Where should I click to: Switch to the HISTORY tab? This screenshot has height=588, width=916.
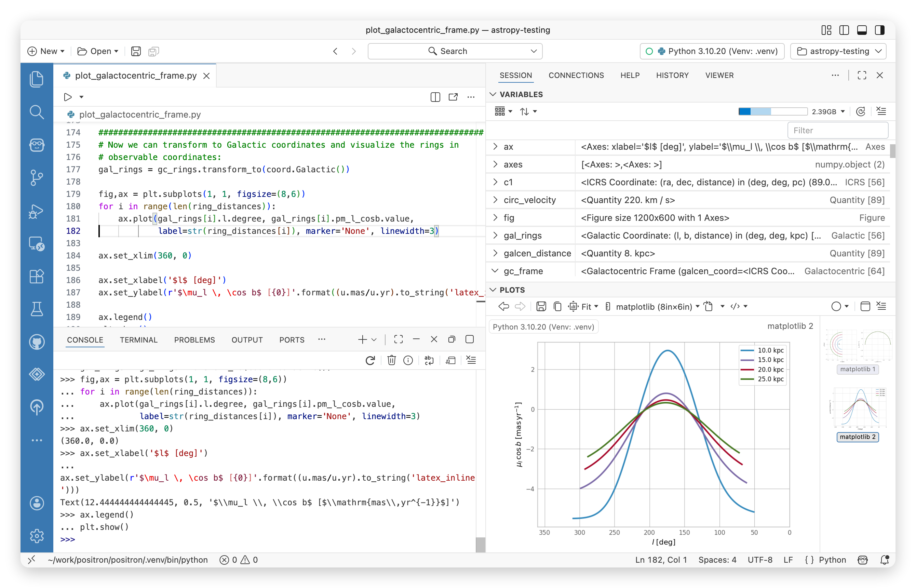[672, 75]
